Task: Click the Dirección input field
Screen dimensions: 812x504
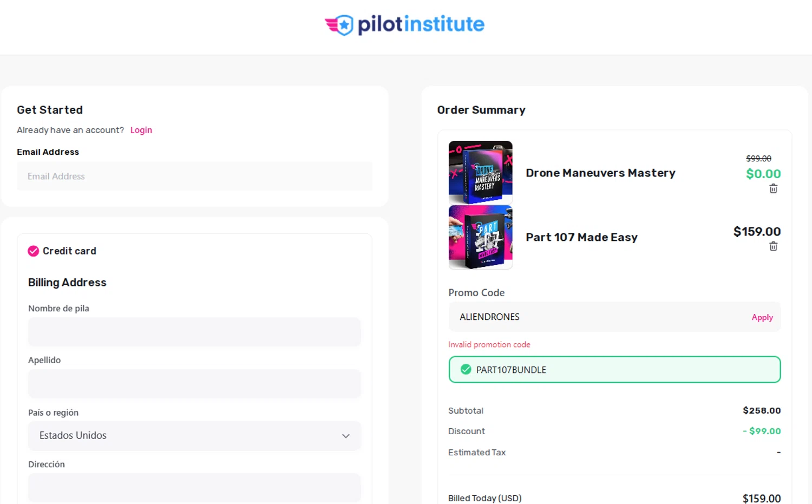Action: pos(194,488)
